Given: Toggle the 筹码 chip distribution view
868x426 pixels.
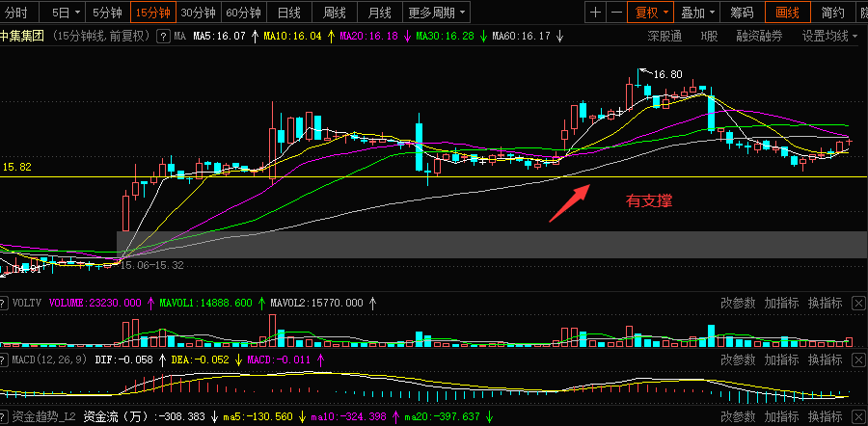Looking at the screenshot, I should [742, 13].
